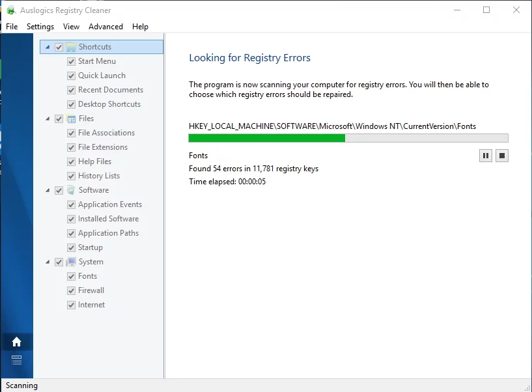Select the Application Paths label
The image size is (532, 392).
click(x=109, y=233)
